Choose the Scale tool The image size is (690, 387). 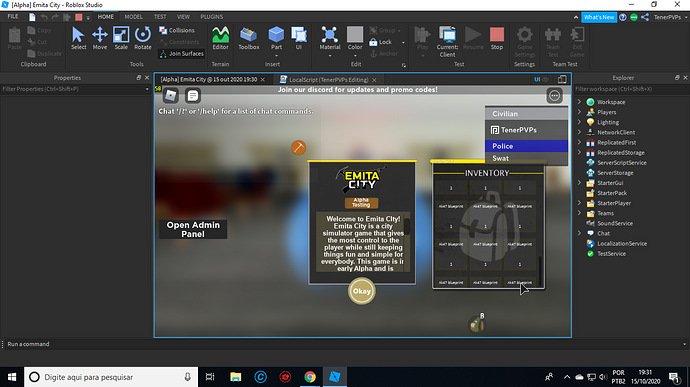pyautogui.click(x=121, y=38)
